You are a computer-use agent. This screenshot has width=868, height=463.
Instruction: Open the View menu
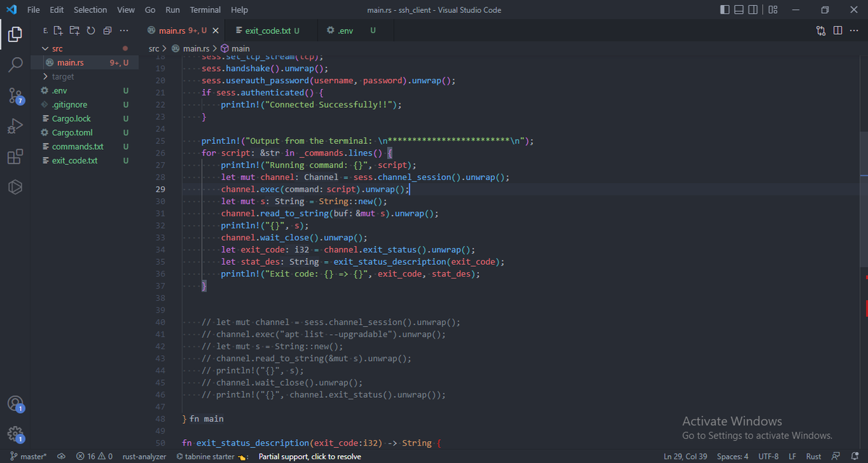126,10
